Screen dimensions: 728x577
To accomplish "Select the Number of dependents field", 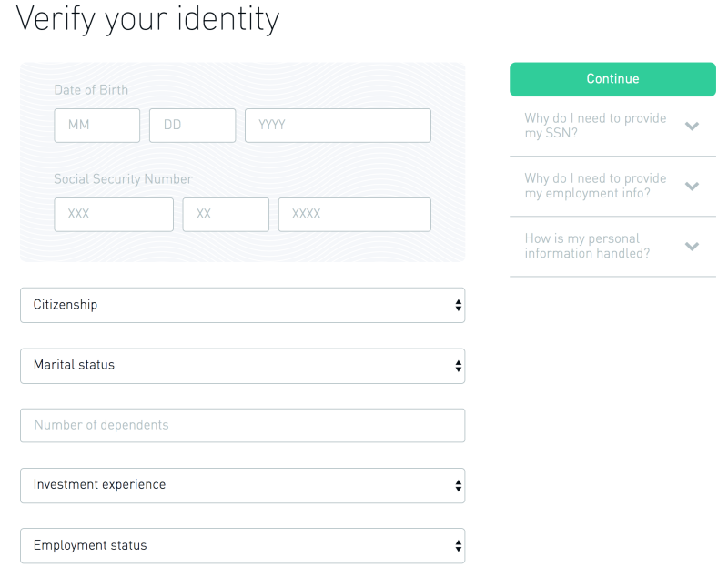I will tap(242, 425).
